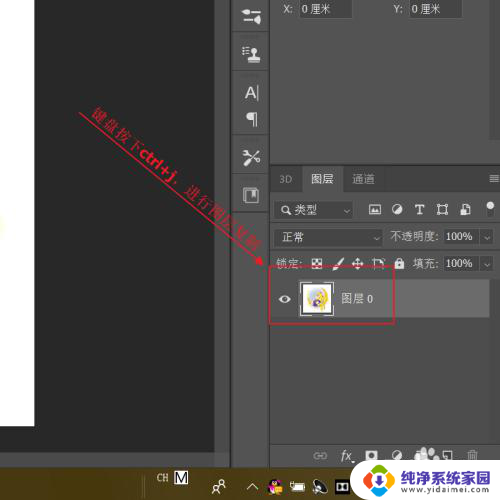The image size is (500, 500).
Task: Click the 填充 100% value field
Action: click(x=462, y=264)
